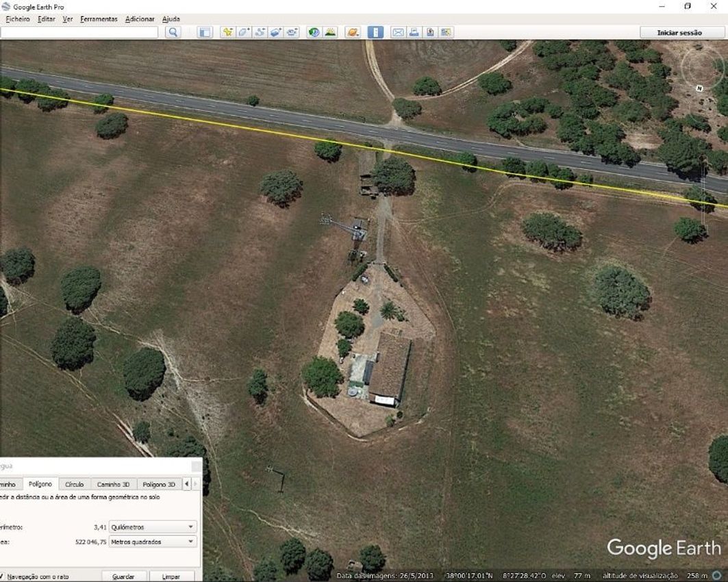Click the Iniciar sessão button
728x582 pixels.
[679, 32]
